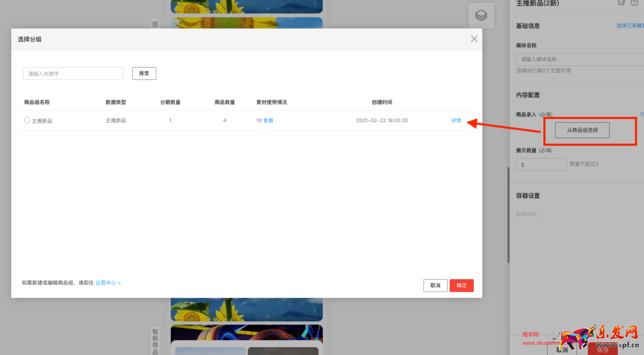The height and width of the screenshot is (355, 644).
Task: Click the red 保存 save button
Action: pyautogui.click(x=602, y=349)
